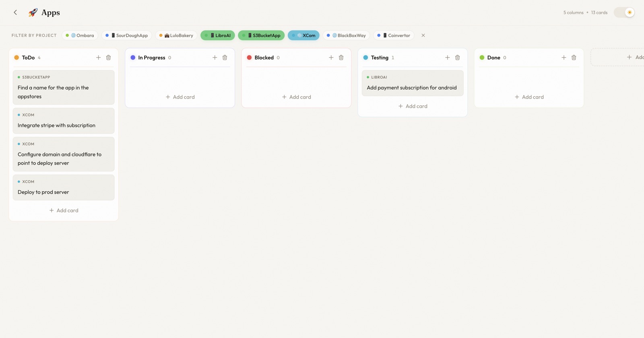Viewport: 644px width, 338px height.
Task: Click the '5 columns' counter text
Action: click(573, 12)
